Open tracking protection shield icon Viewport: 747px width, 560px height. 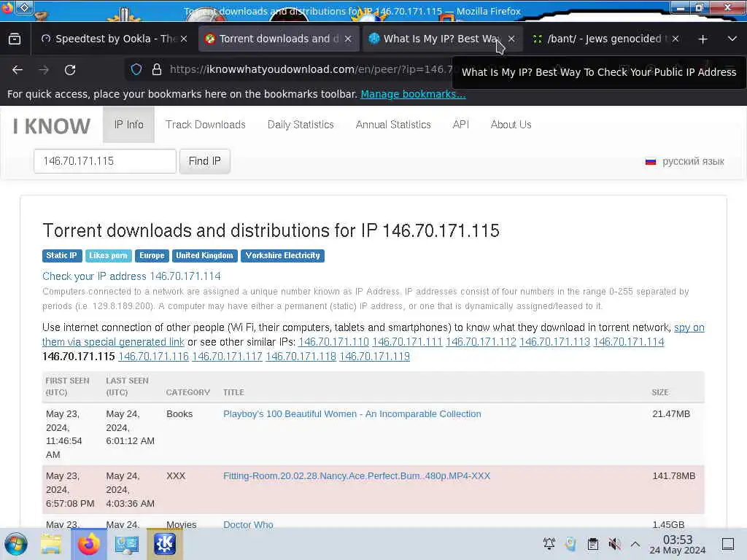(136, 69)
